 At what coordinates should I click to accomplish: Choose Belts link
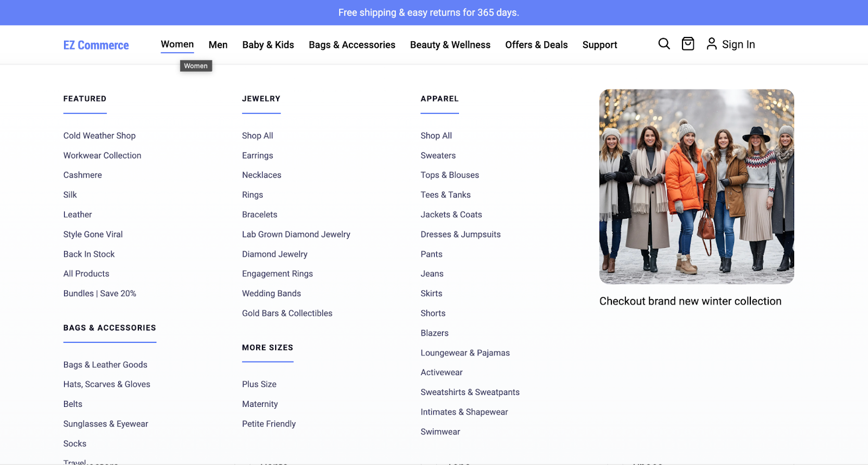point(73,404)
